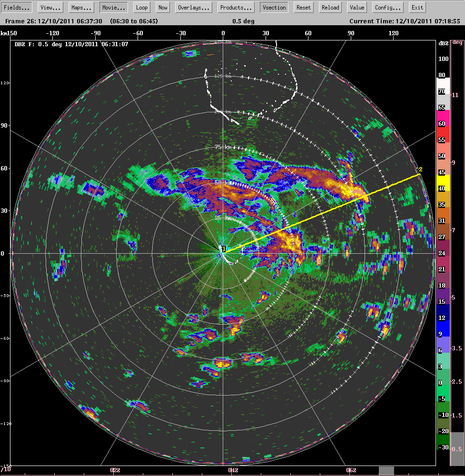Select the 1.5 deg elevation tilt
Screen dimensions: 465x476
pyautogui.click(x=456, y=415)
